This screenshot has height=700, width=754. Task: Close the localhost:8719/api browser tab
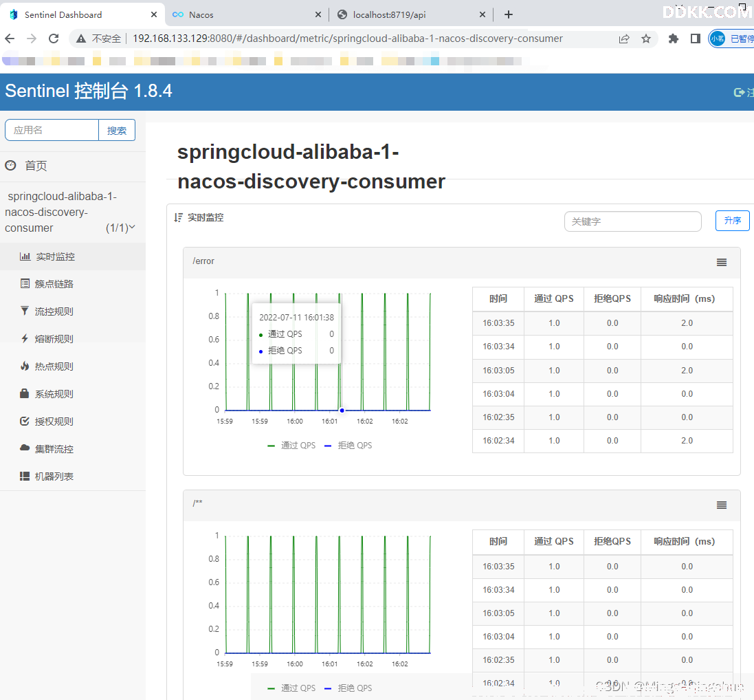tap(483, 15)
